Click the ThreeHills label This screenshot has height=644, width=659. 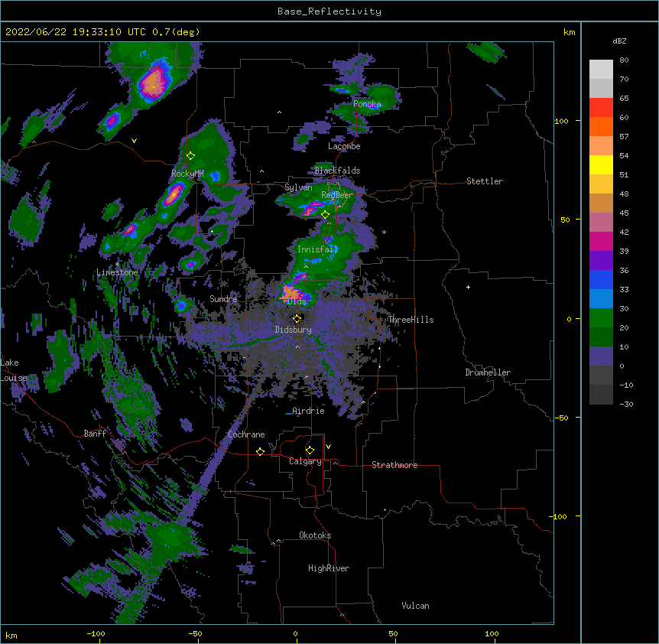tap(411, 320)
